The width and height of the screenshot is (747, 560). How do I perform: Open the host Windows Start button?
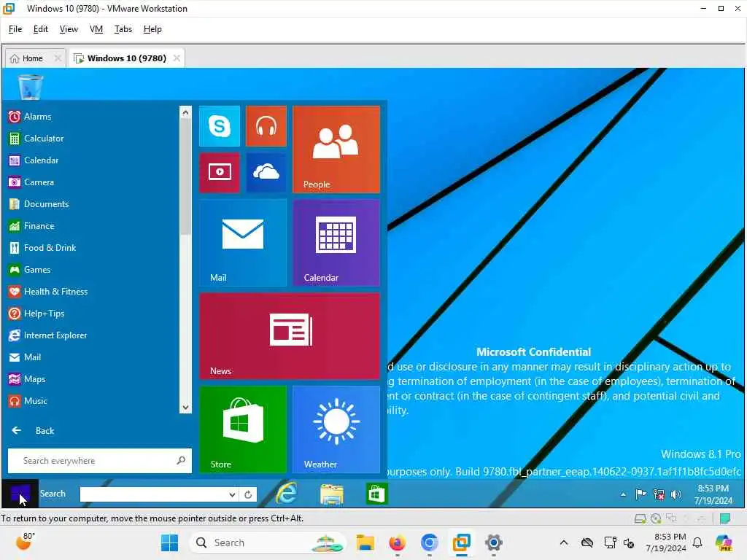pyautogui.click(x=169, y=542)
